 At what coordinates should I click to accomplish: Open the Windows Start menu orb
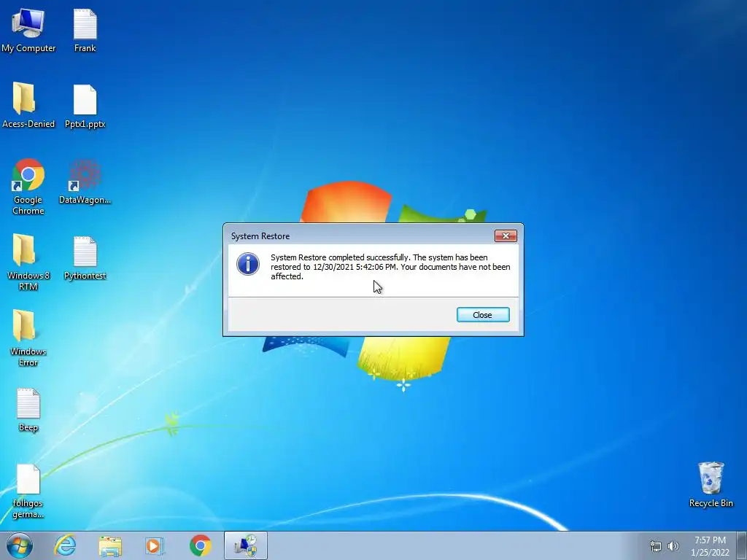click(20, 545)
